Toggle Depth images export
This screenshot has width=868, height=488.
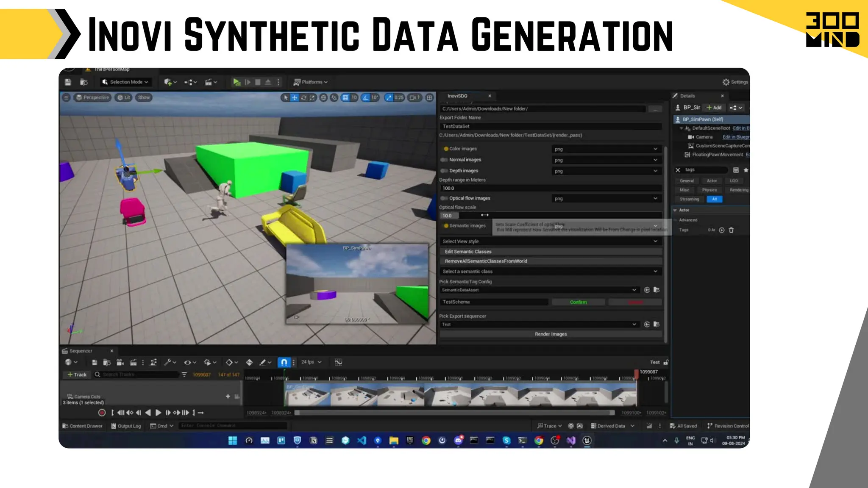[444, 171]
